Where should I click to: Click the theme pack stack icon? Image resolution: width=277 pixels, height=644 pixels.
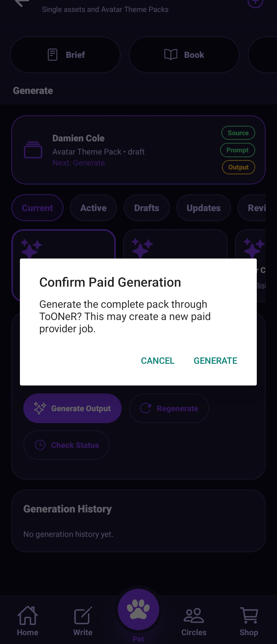[x=33, y=150]
